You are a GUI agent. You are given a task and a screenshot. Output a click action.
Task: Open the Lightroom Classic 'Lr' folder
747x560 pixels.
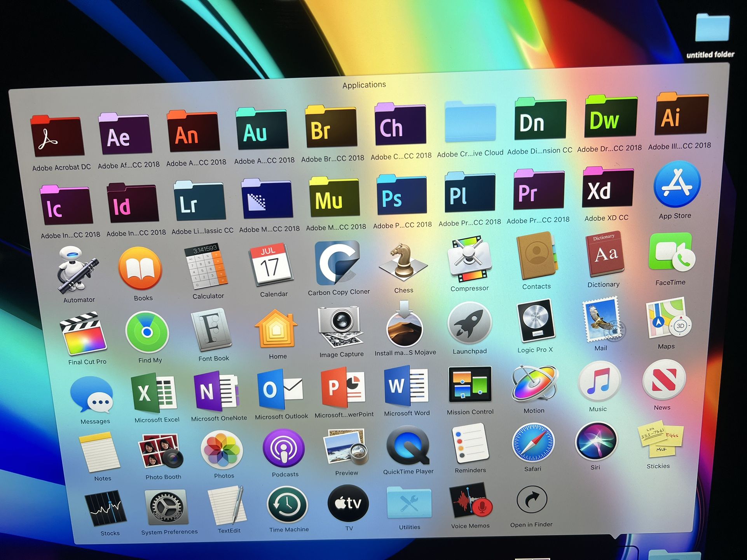point(199,200)
